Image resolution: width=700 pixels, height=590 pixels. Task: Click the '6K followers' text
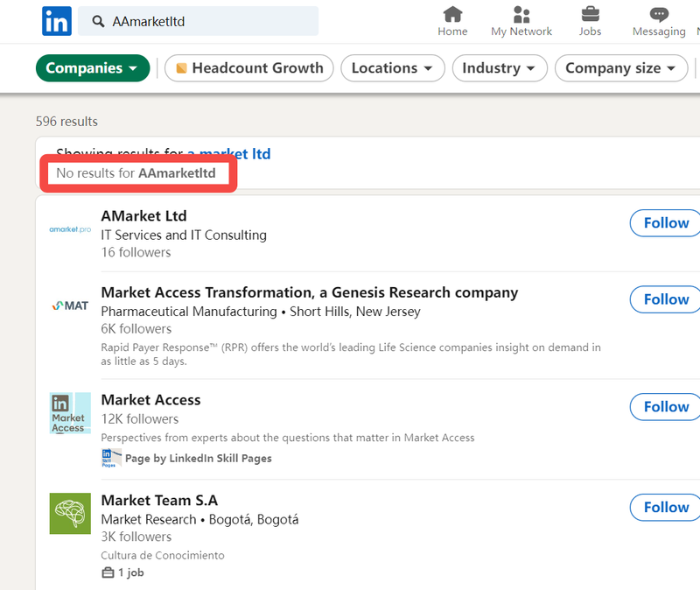[136, 329]
